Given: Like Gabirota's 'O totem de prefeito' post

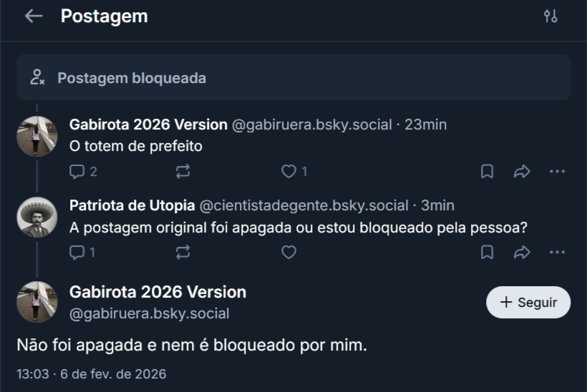Looking at the screenshot, I should click(x=288, y=171).
